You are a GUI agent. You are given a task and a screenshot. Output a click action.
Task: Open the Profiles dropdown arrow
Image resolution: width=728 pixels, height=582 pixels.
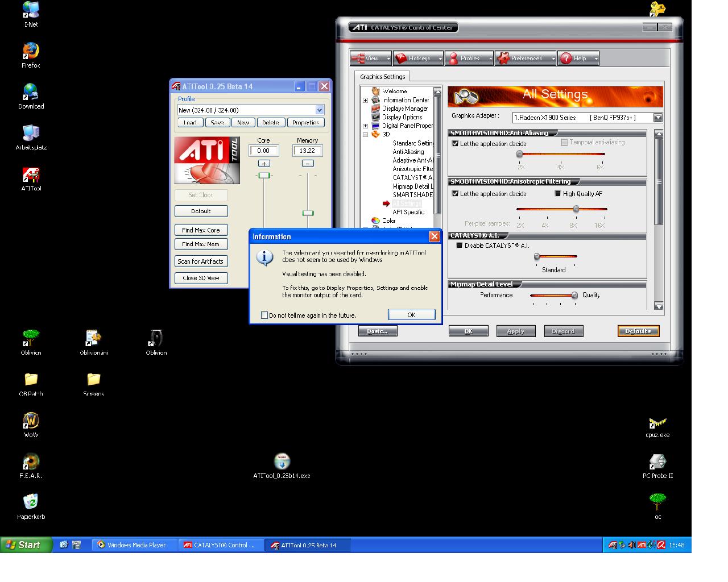point(490,59)
